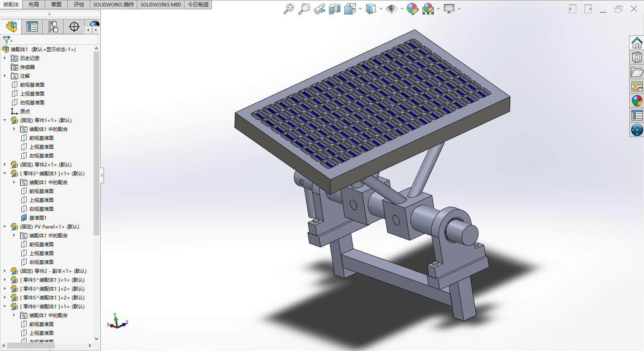Expand 零件5^装配体1<1> node
Screen dimensions: 644x351
[x=5, y=280]
